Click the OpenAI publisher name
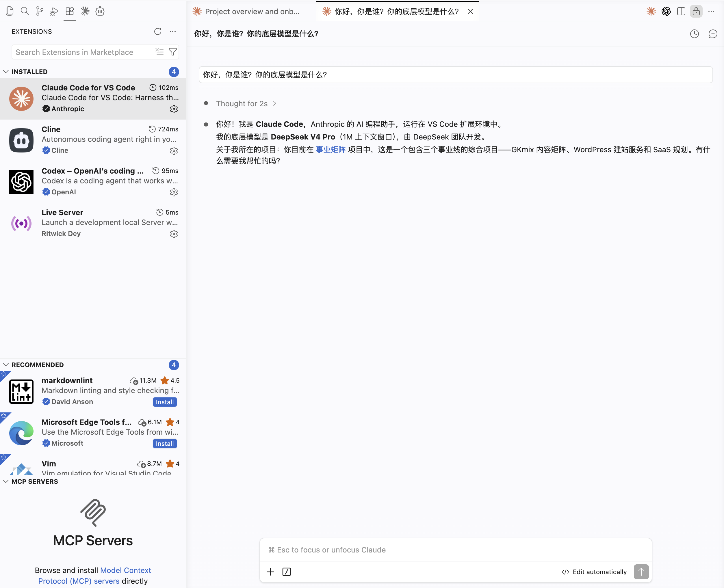 64,192
